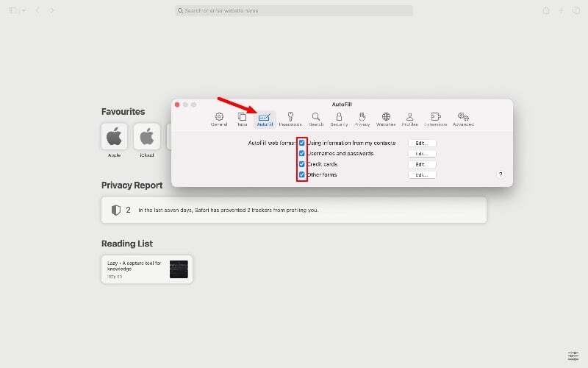Screen dimensions: 588x368
Task: Open the Profiles person icon tab
Action: point(410,119)
